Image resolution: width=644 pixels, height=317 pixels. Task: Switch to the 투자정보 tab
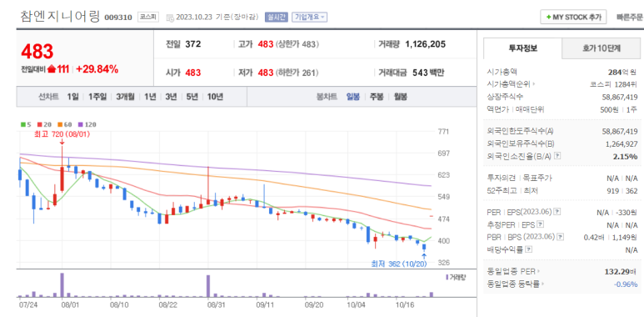(x=522, y=48)
